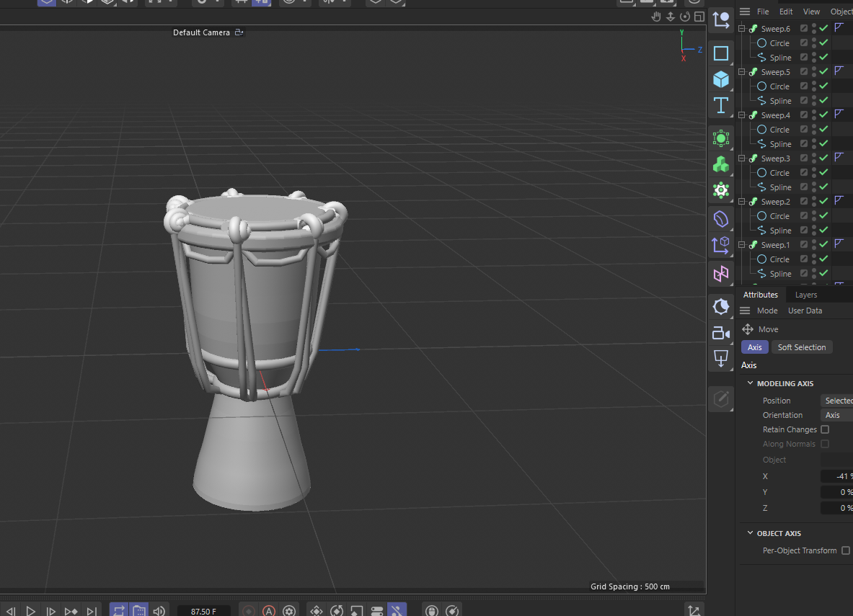Collapse the Modeling Axis section
This screenshot has height=616, width=853.
pos(750,383)
